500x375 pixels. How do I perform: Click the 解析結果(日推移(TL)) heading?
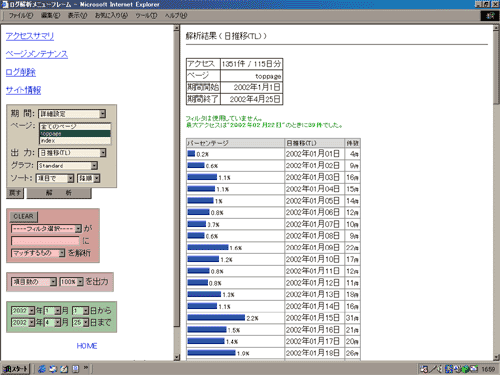point(226,36)
